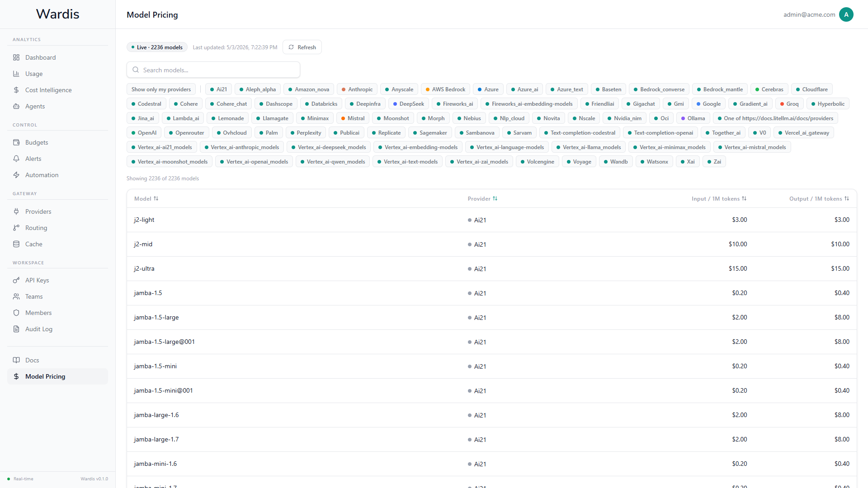The image size is (868, 488).
Task: Toggle the DeepSeek provider filter chip
Action: tap(409, 104)
